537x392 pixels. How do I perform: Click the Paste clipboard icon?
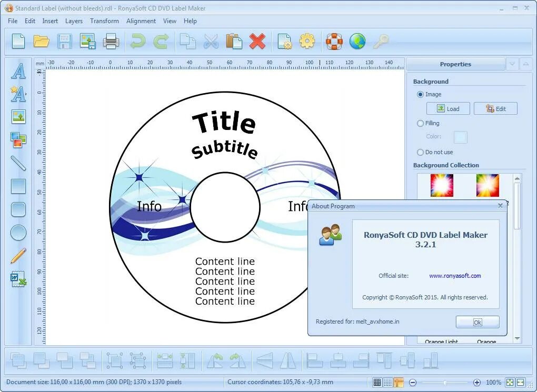pos(234,42)
